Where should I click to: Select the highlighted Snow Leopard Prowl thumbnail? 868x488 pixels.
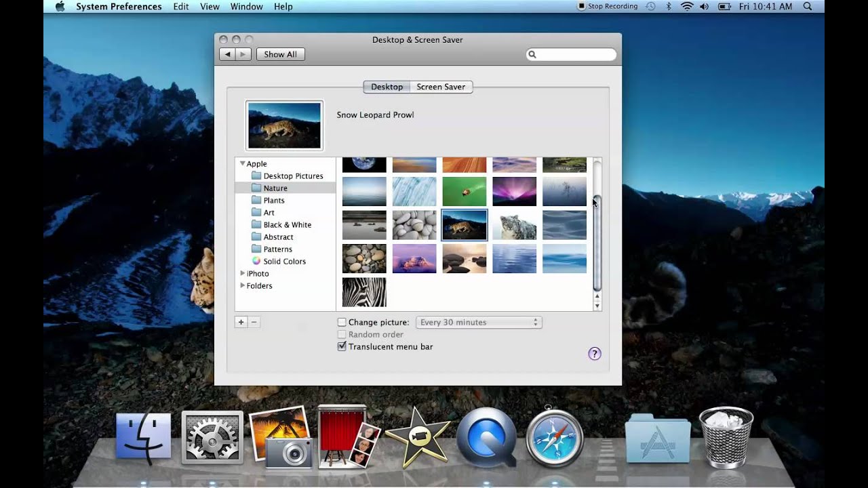coord(465,225)
